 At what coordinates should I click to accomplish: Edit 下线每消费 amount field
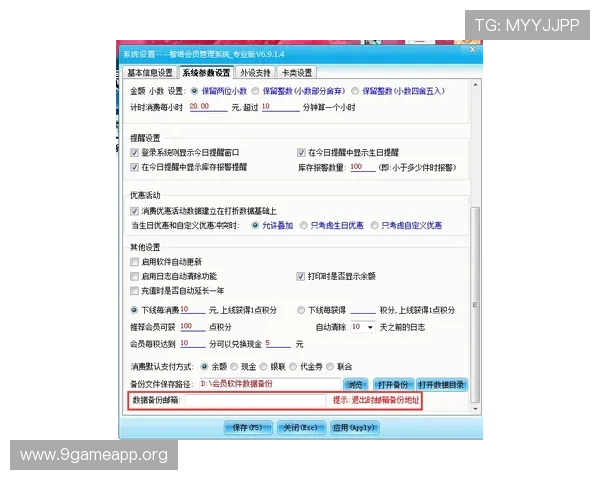[x=192, y=309]
